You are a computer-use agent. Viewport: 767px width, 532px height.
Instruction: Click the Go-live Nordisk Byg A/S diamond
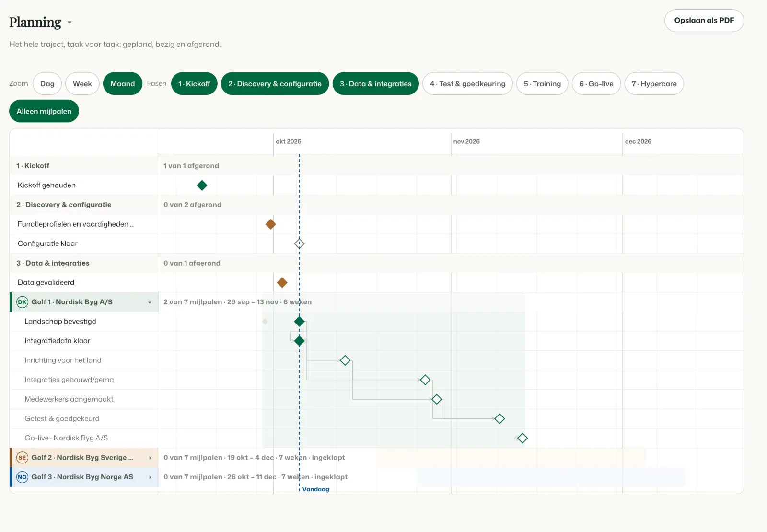click(523, 438)
